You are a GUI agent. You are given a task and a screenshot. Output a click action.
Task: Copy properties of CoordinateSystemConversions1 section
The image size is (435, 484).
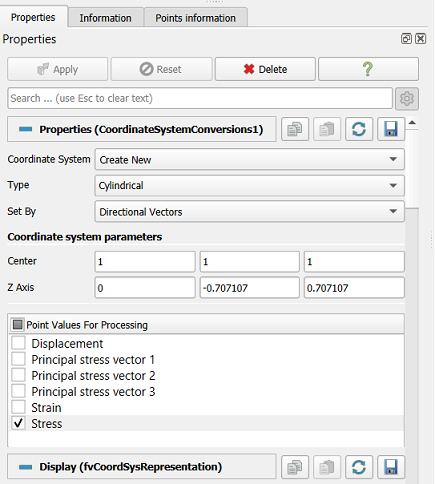[295, 129]
